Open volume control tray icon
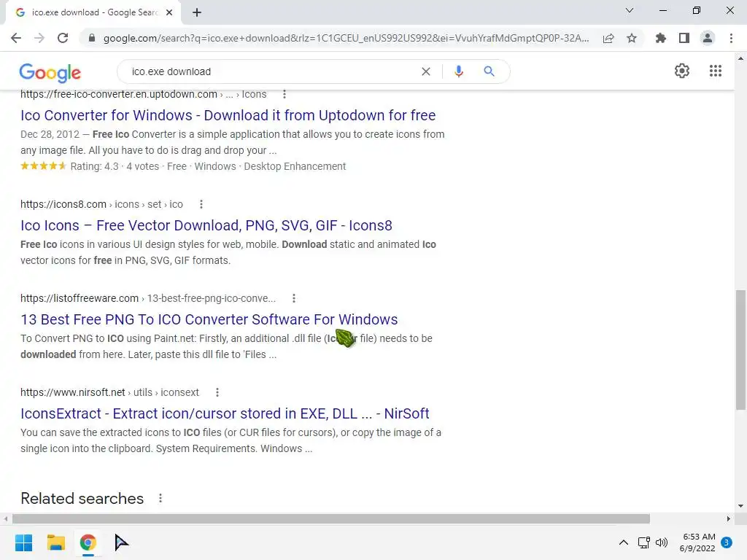The width and height of the screenshot is (747, 560). coord(662,542)
